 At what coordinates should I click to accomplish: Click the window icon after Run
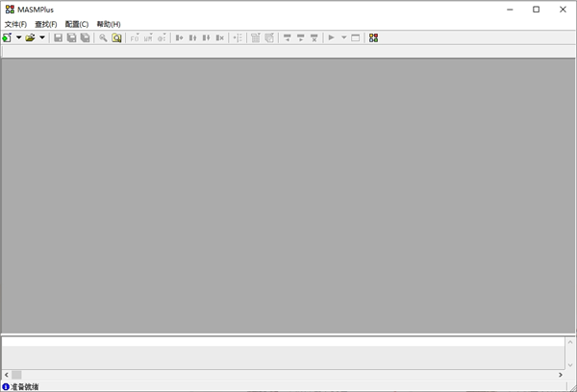(x=356, y=37)
